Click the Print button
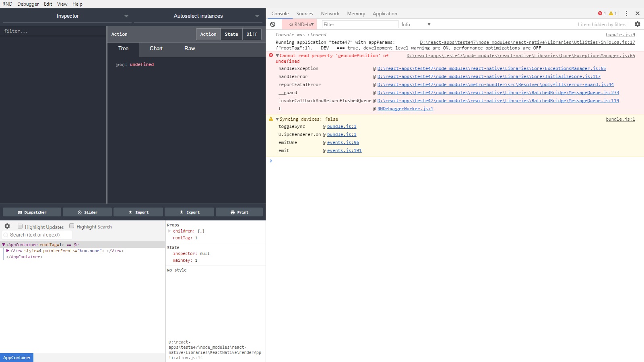The height and width of the screenshot is (362, 644). (x=239, y=212)
